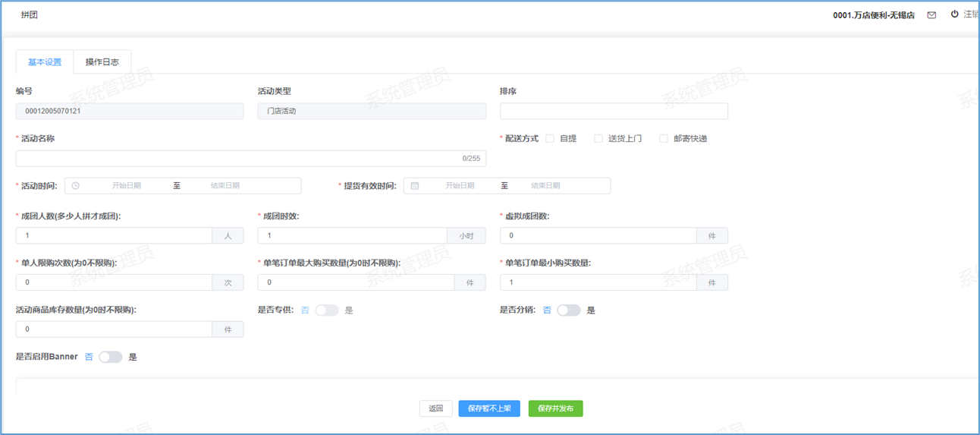Open the mail envelope icon

coord(932,15)
